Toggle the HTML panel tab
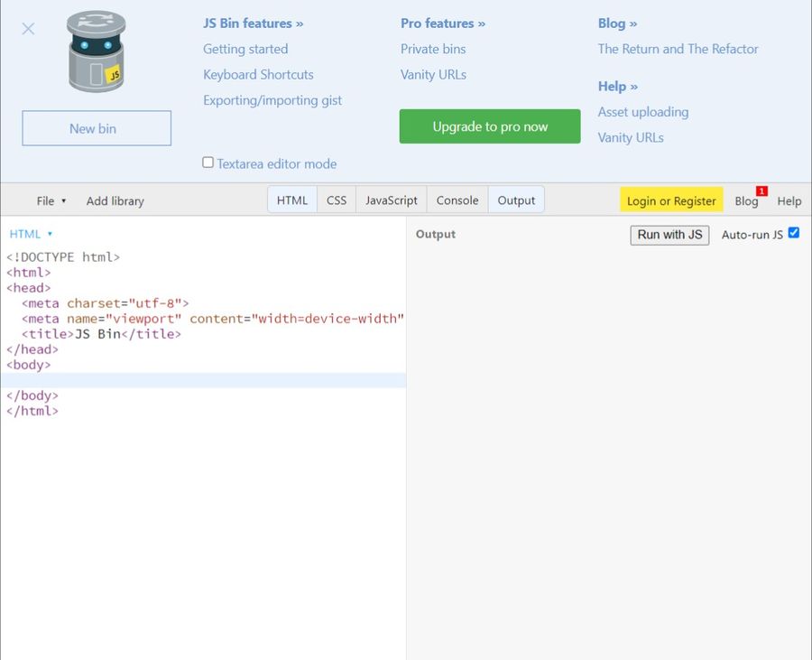812x660 pixels. 292,200
